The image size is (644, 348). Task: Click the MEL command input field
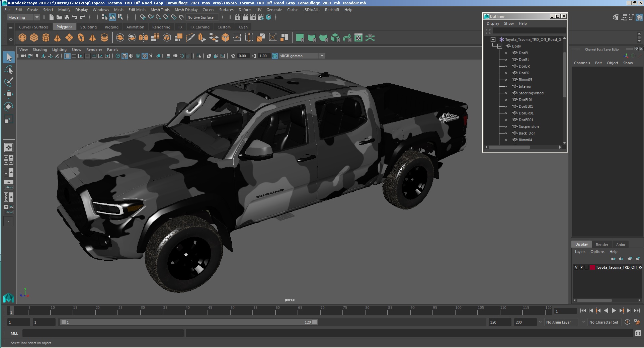pyautogui.click(x=103, y=333)
